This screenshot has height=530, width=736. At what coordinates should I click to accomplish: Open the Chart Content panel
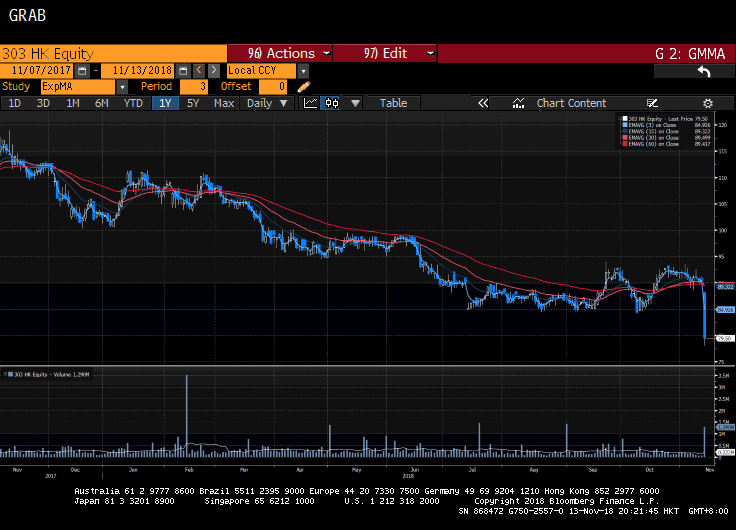571,103
